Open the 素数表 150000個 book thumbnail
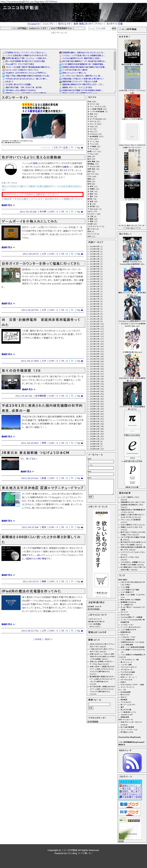Screen dimensions: 147x868 coord(132,474)
